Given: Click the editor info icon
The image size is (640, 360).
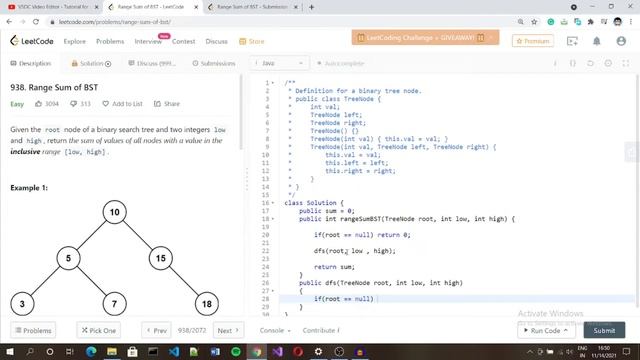Looking at the screenshot, I should (x=555, y=63).
